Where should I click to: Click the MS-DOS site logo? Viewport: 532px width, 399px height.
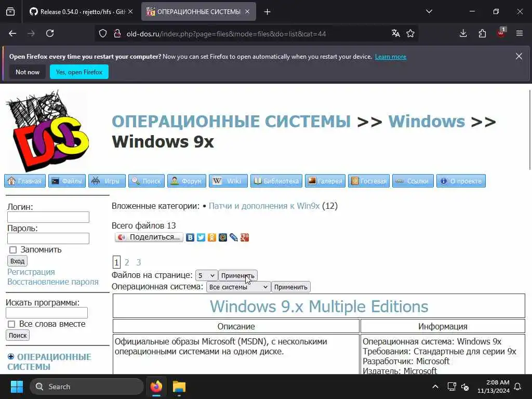point(47,131)
